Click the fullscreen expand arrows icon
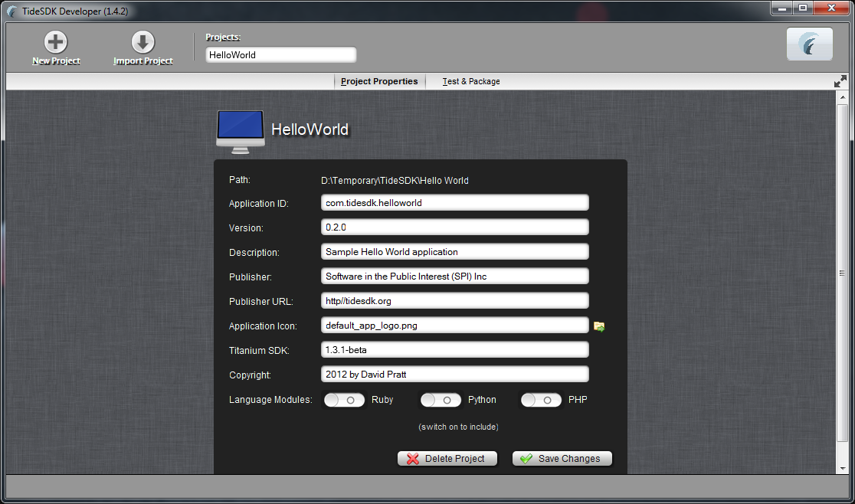Viewport: 855px width, 504px height. coord(840,81)
